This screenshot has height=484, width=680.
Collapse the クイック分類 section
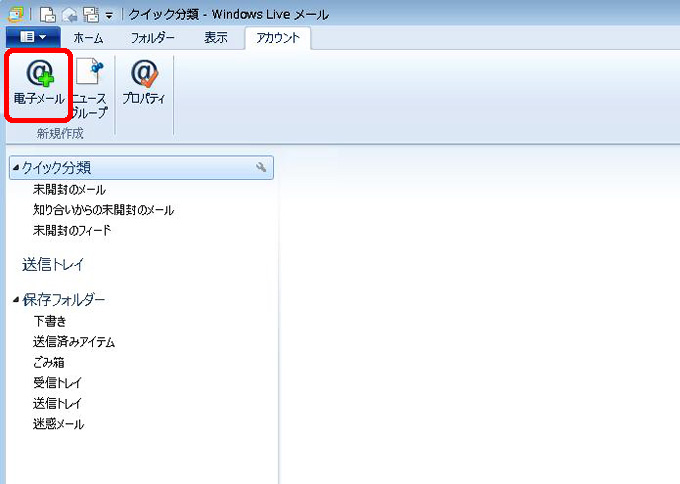click(16, 167)
